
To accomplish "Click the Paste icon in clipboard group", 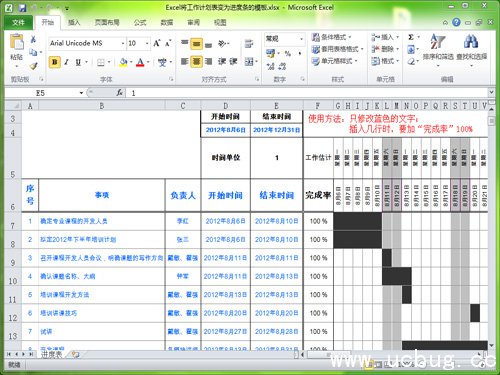I will click(17, 42).
